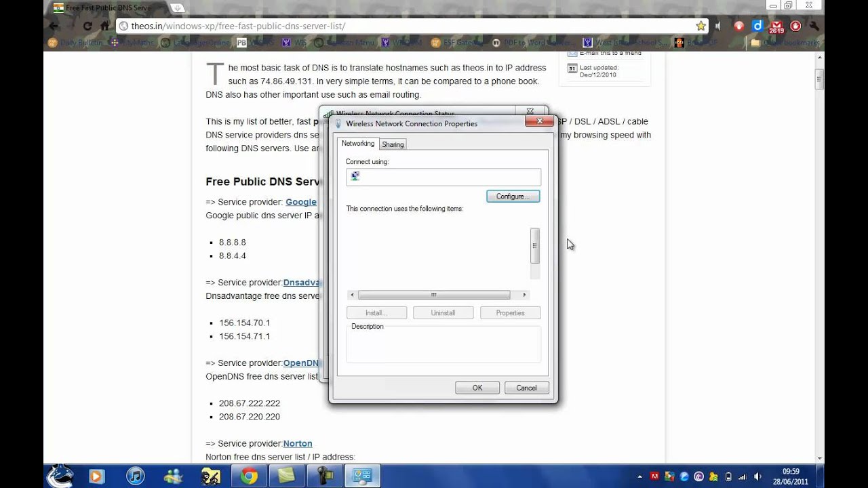
Task: Open the Dnsadvantage service provider link
Action: 301,282
